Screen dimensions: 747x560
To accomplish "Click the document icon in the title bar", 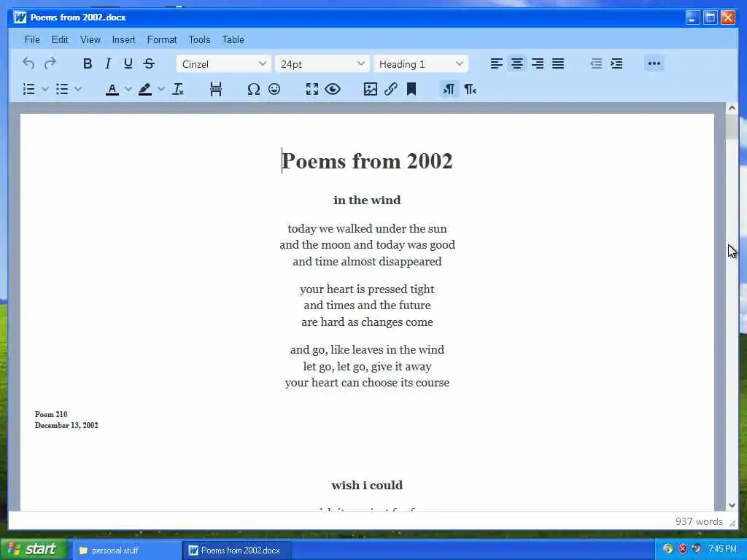I will pos(20,17).
